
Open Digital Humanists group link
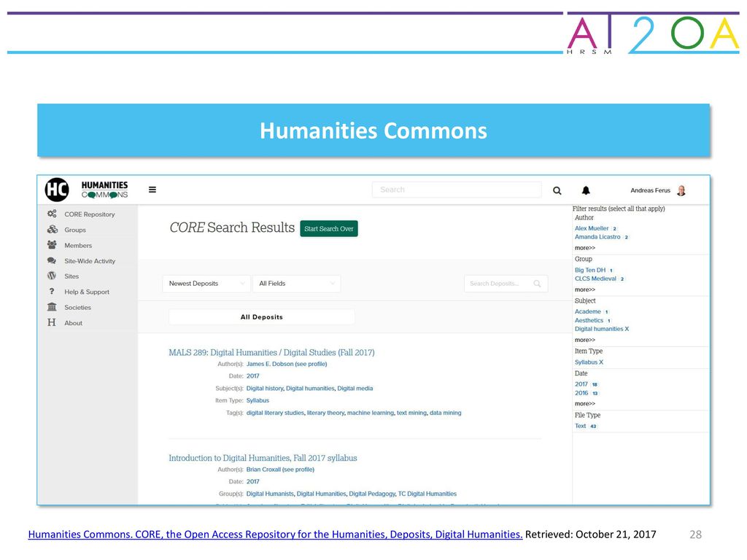[x=270, y=494]
